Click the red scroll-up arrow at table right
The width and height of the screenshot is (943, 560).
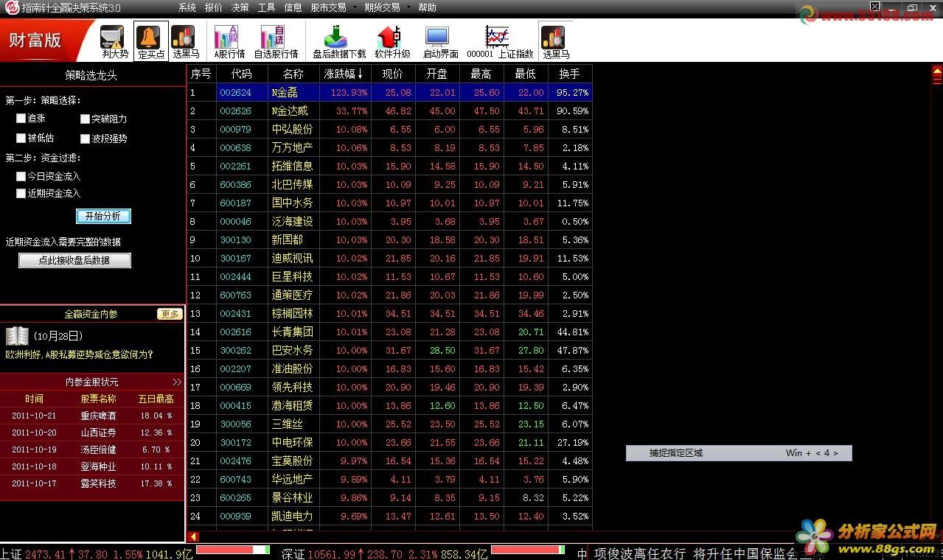937,73
